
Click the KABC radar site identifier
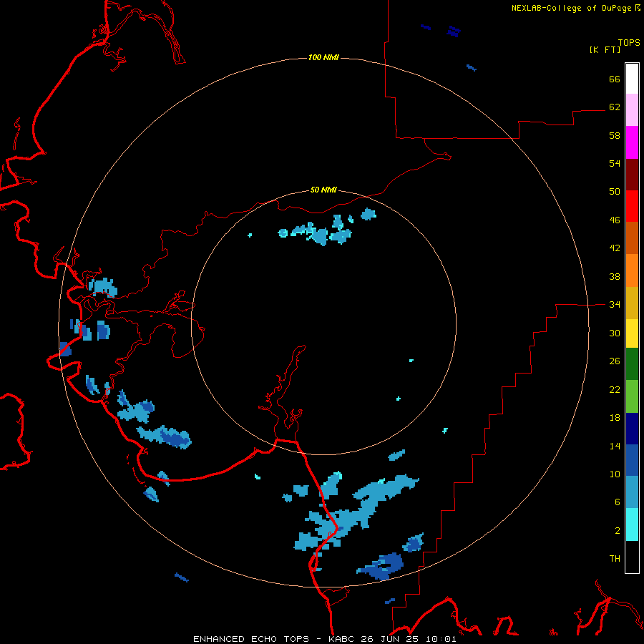343,639
